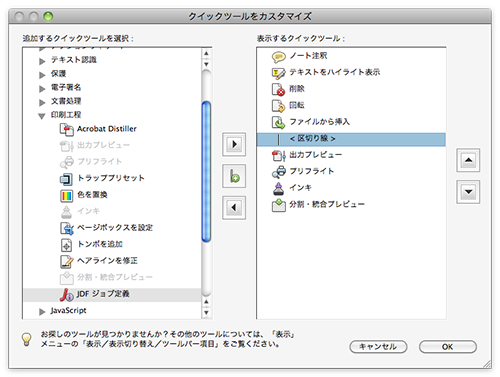The image size is (500, 377).
Task: Click the ファイルから挿入 icon
Action: pyautogui.click(x=278, y=122)
